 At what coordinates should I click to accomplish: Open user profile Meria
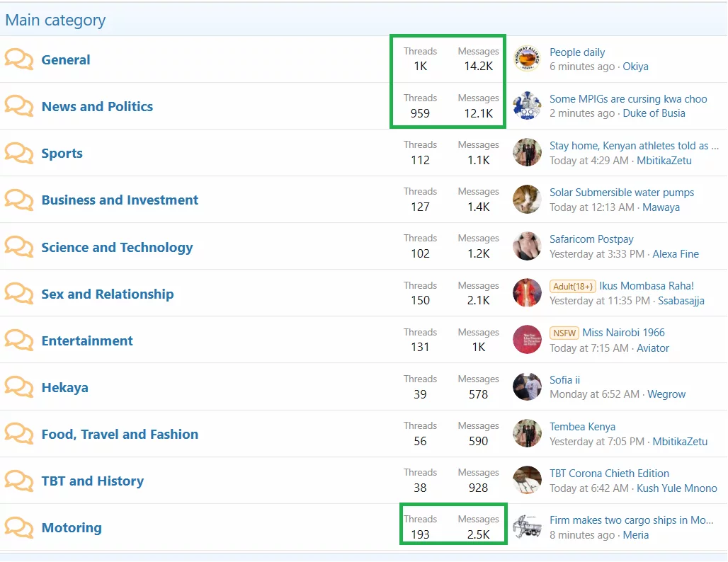pos(636,535)
